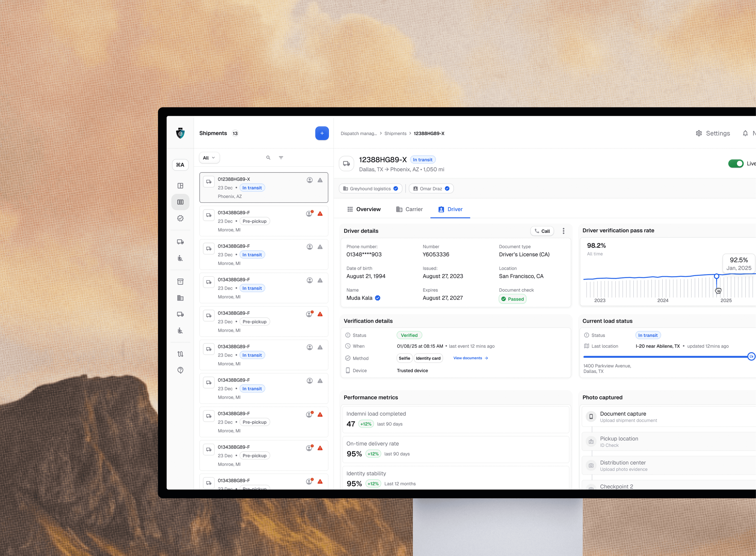Click the In transit badge next to 12388HG89-X title
756x556 pixels.
(x=423, y=160)
